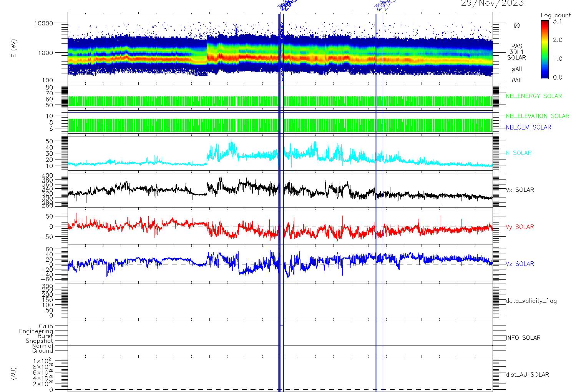Click the '(AU)' axis title
581x392 pixels.
pyautogui.click(x=14, y=374)
